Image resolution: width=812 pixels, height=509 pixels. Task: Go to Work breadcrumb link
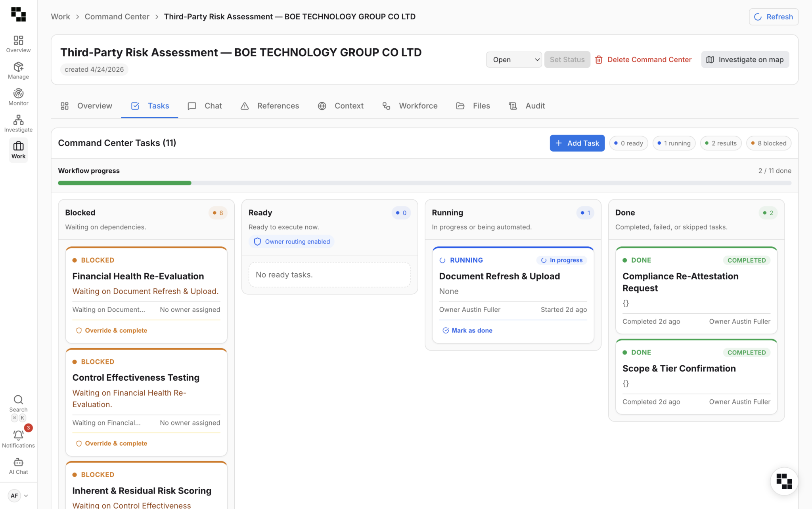[x=60, y=17]
